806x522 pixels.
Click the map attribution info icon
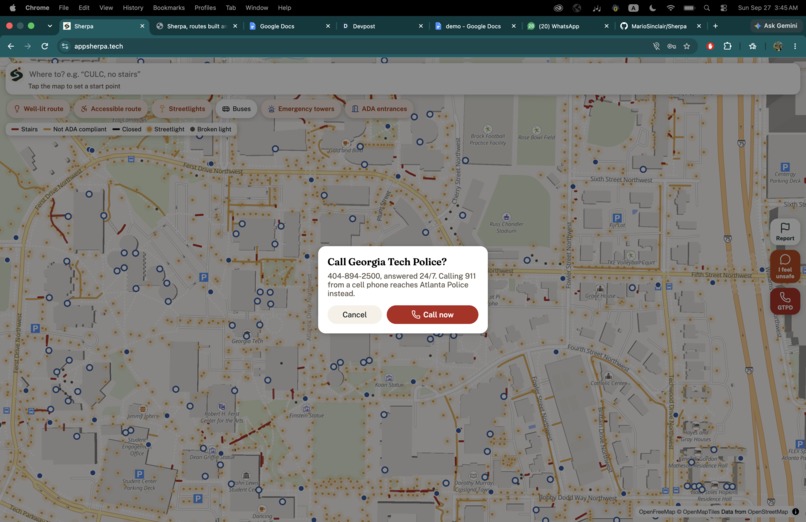pos(795,511)
